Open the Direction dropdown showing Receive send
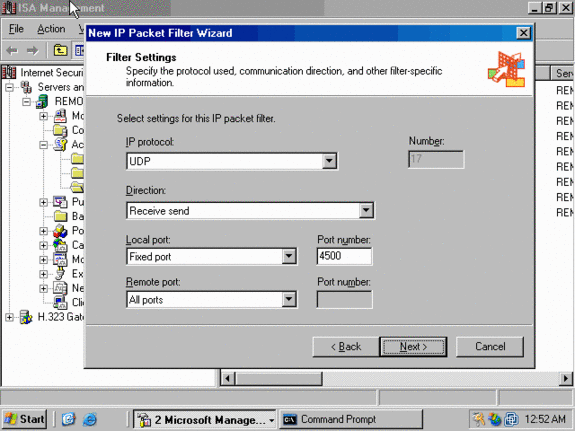The image size is (575, 431). point(366,211)
